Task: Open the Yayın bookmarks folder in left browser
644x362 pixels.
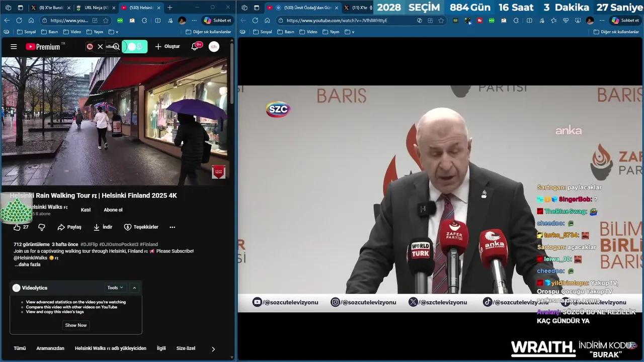Action: [x=95, y=32]
